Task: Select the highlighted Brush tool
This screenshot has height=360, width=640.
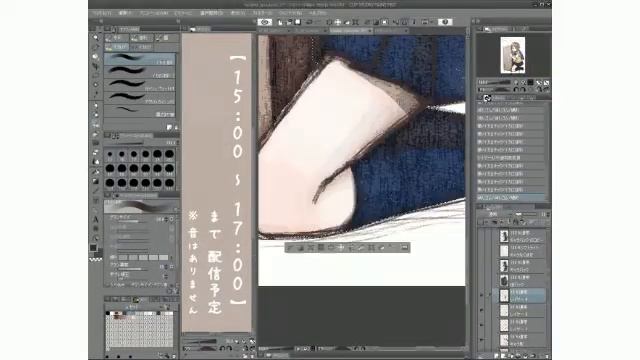Action: (96, 124)
